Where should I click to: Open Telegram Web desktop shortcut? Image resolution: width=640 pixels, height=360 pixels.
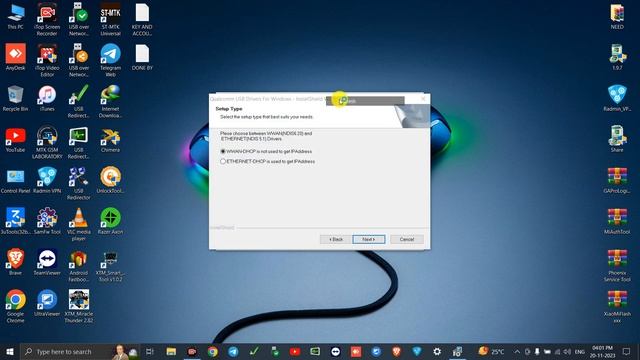tap(110, 60)
